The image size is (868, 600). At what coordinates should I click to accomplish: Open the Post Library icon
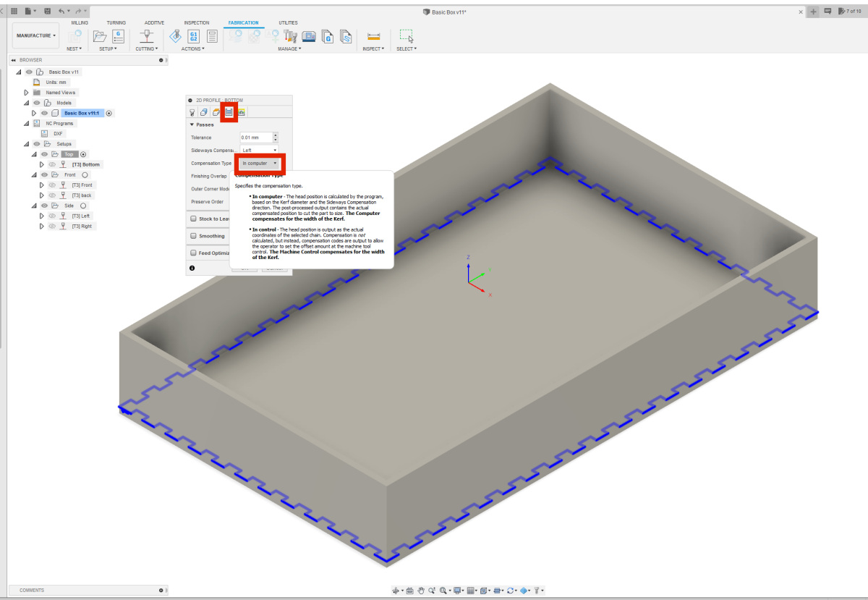(x=328, y=36)
